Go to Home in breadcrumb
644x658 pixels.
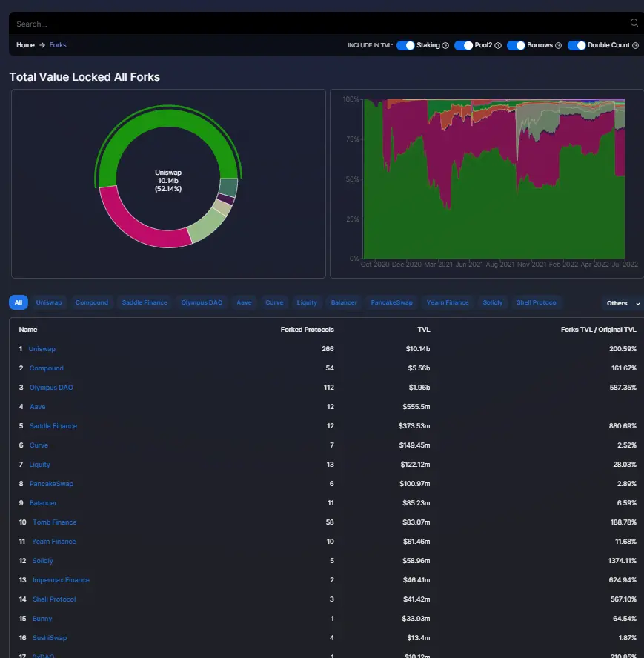point(25,45)
